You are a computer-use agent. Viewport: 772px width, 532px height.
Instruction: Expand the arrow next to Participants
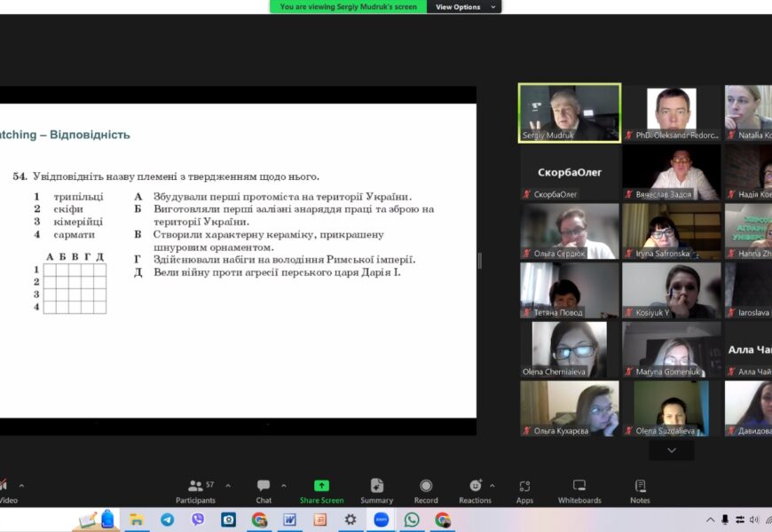(228, 486)
